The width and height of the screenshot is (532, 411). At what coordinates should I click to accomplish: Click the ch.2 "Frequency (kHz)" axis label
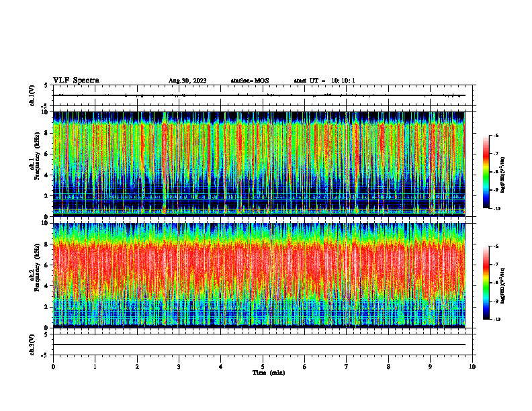pyautogui.click(x=37, y=267)
